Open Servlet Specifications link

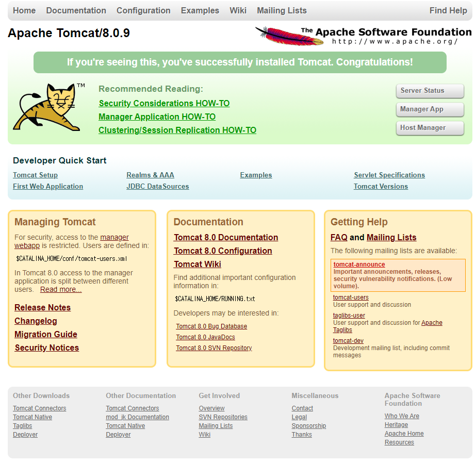point(389,175)
